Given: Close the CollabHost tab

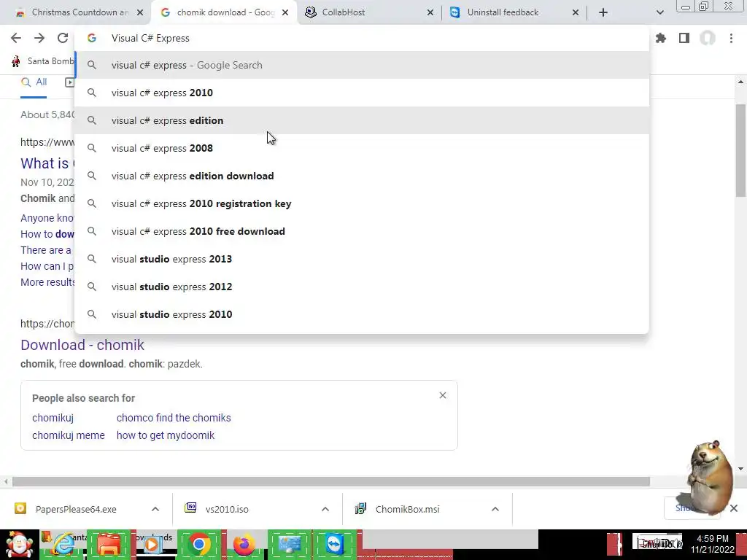Looking at the screenshot, I should pos(430,12).
